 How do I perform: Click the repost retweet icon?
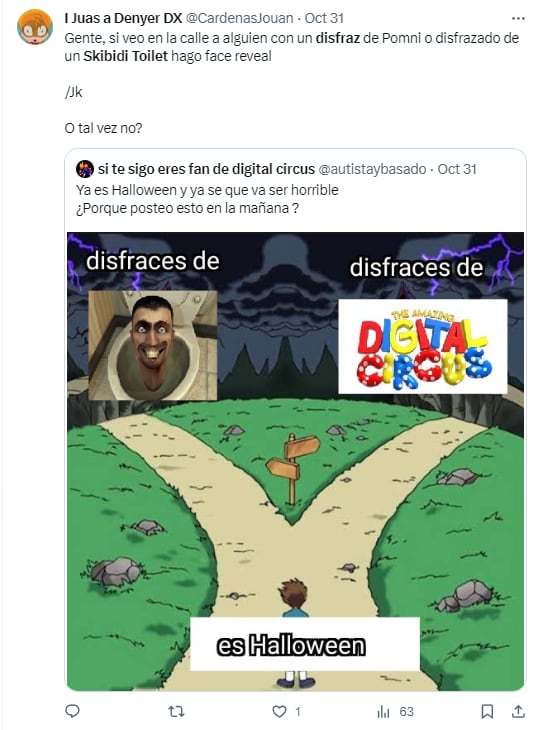click(176, 711)
